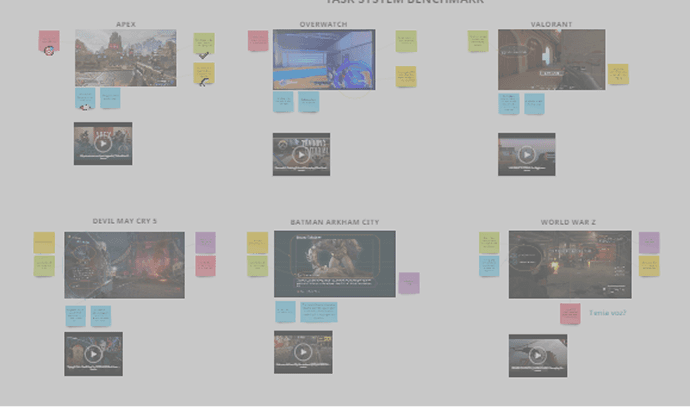Select the pink sticky note beside Apex
This screenshot has height=407, width=690.
click(x=49, y=41)
